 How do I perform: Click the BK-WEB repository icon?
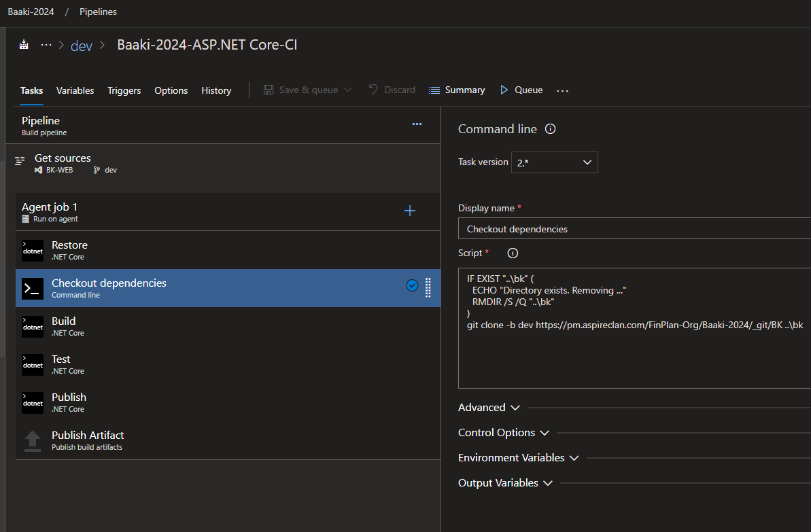click(38, 170)
